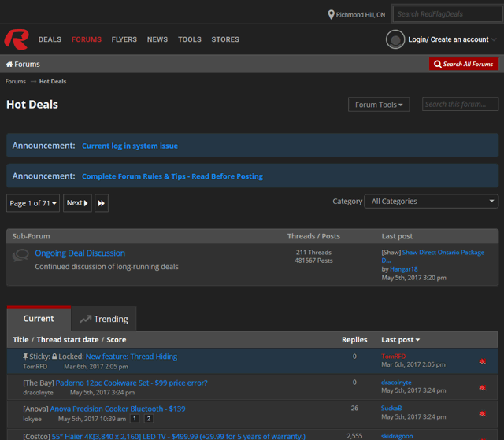The image size is (504, 440).
Task: Focus the Search this forum field
Action: (x=460, y=105)
